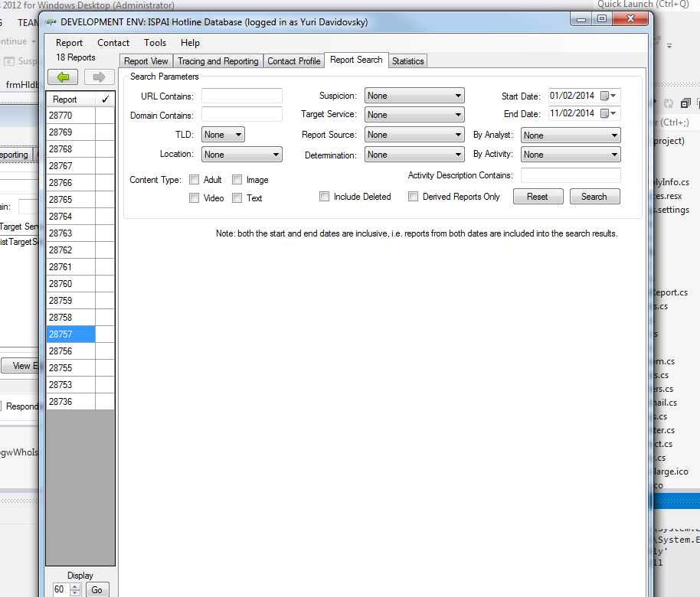The image size is (700, 597).
Task: Toggle the Include Deleted checkbox
Action: pos(325,197)
